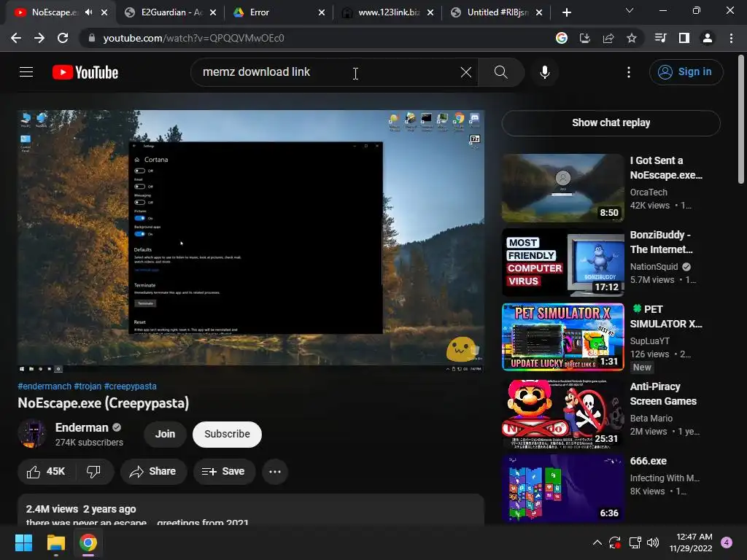Share the video

pyautogui.click(x=153, y=472)
